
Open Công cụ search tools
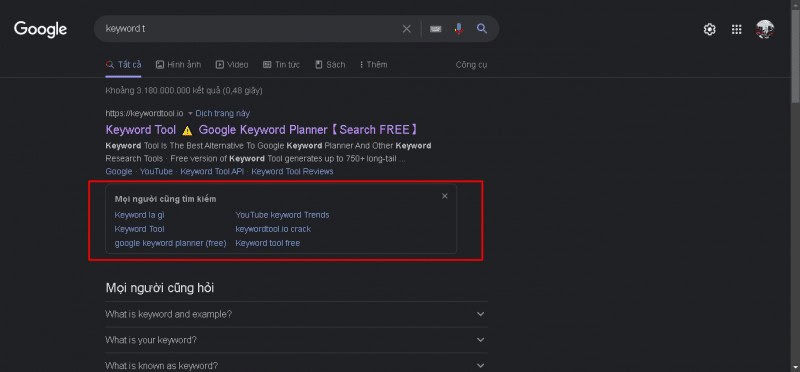click(x=471, y=65)
